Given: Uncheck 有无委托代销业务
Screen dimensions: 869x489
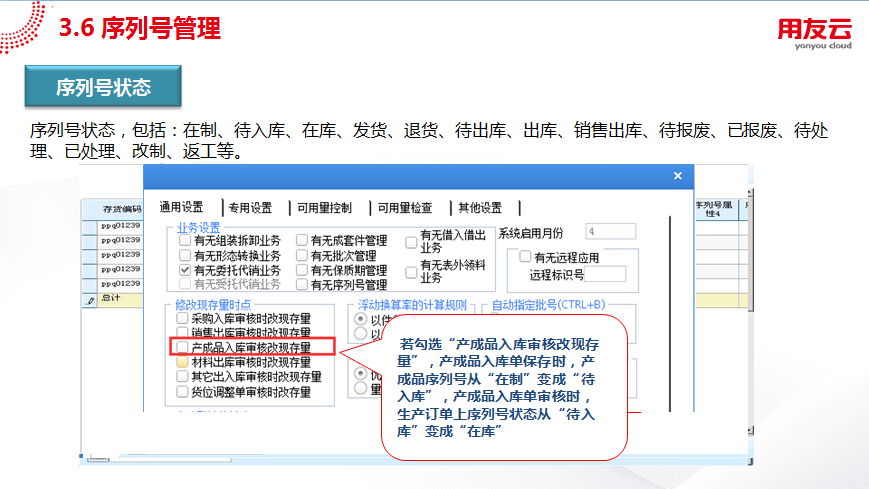Looking at the screenshot, I should point(185,270).
